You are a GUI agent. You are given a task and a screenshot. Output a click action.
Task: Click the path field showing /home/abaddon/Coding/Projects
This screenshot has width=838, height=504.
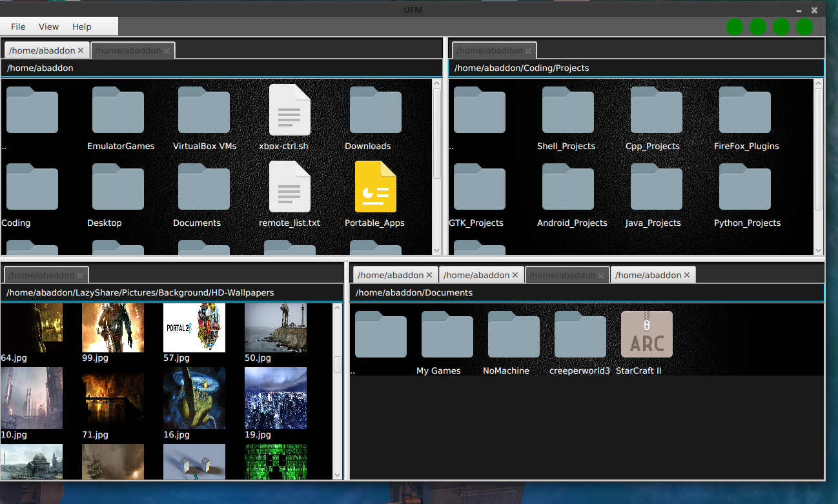tap(636, 68)
